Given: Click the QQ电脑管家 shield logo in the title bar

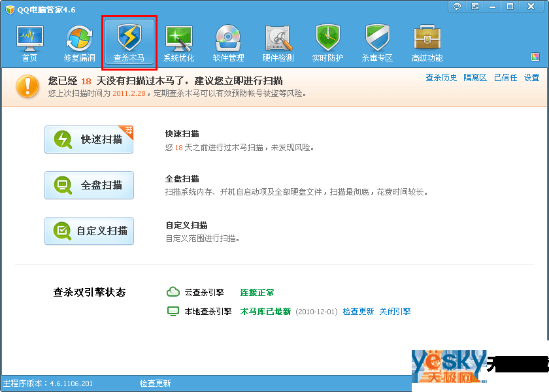Looking at the screenshot, I should click(x=10, y=10).
